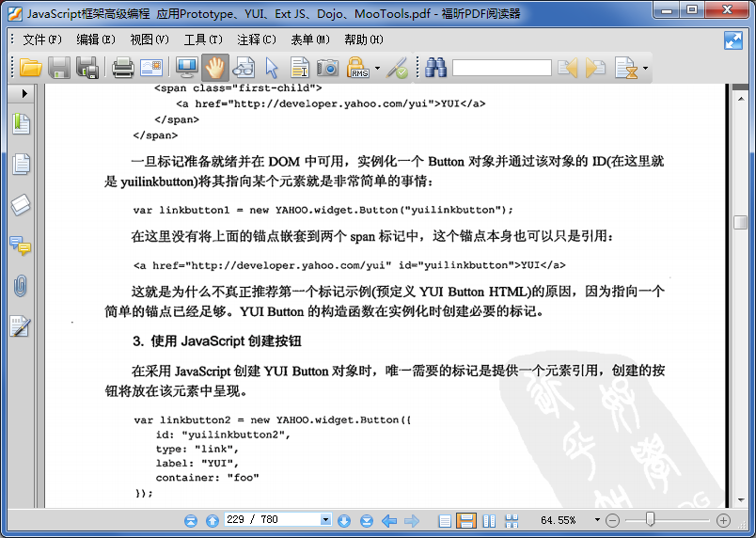The image size is (756, 538).
Task: Click the pen signature check icon
Action: click(x=398, y=68)
